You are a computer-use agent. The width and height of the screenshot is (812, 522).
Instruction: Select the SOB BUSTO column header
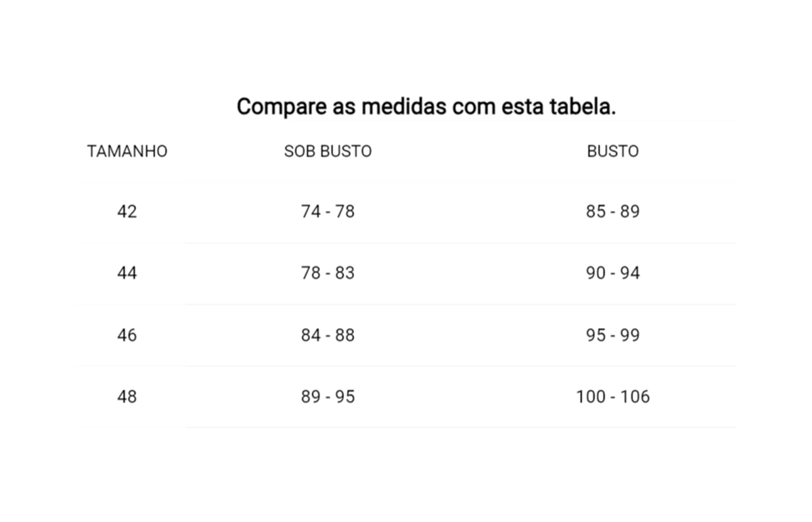tap(328, 151)
